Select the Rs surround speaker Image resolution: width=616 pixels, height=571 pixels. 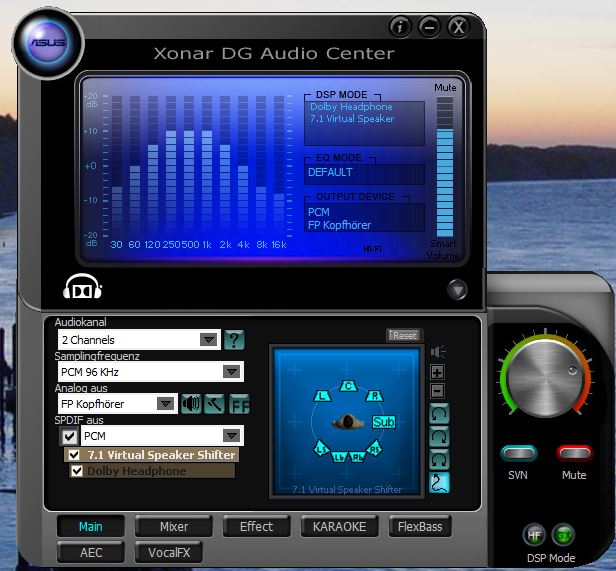click(374, 449)
